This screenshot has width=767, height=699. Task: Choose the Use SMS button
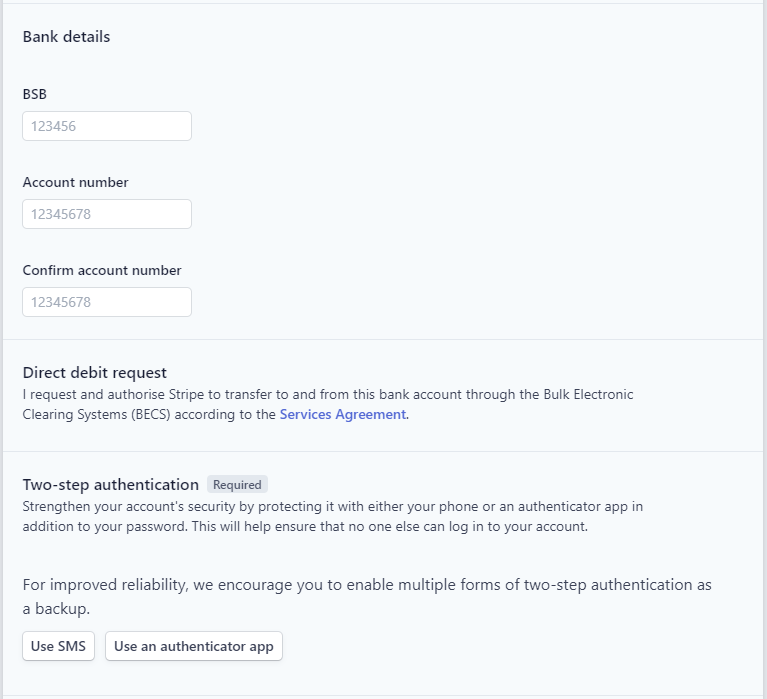pos(58,646)
